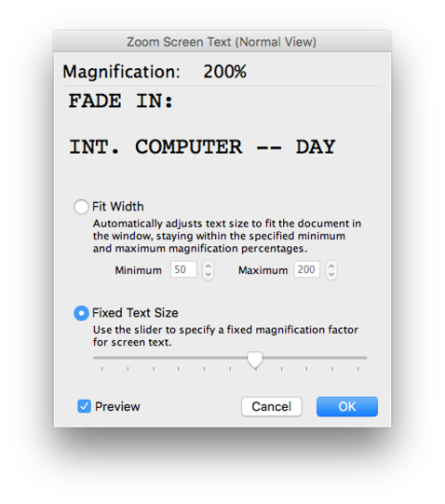Decrease Maximum with the stepper down arrow

[x=331, y=275]
